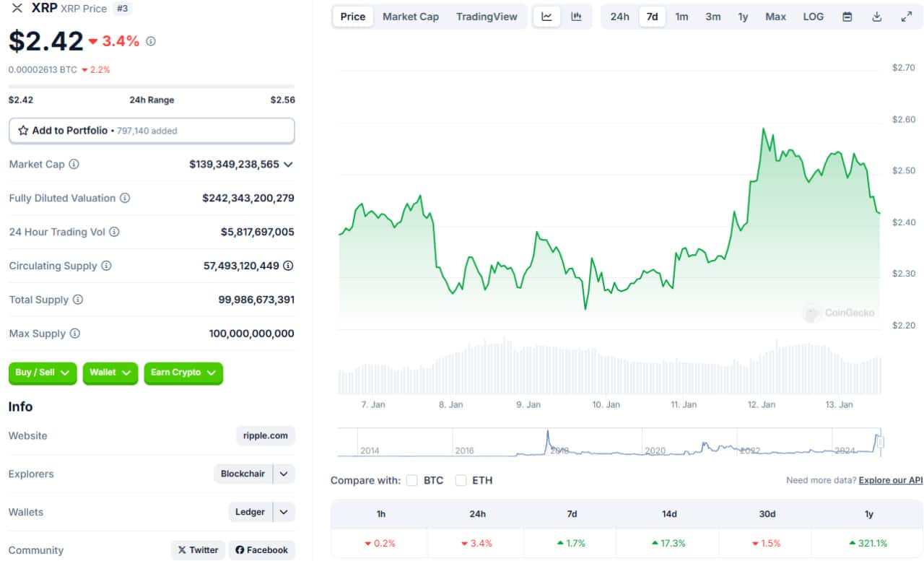Open XRP Facebook community link
This screenshot has height=561, width=924.
click(262, 550)
